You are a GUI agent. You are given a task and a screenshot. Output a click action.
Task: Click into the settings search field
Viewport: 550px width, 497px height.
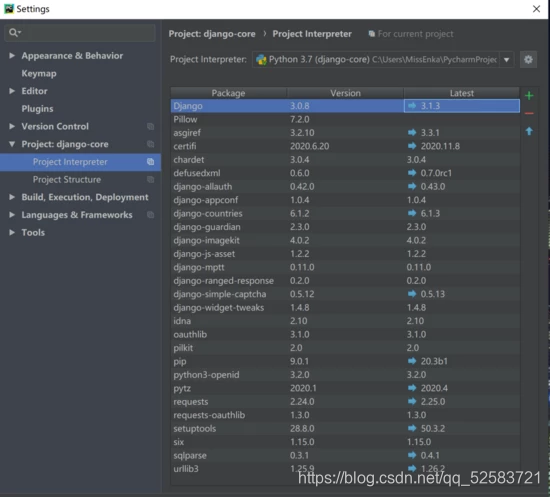tap(80, 33)
